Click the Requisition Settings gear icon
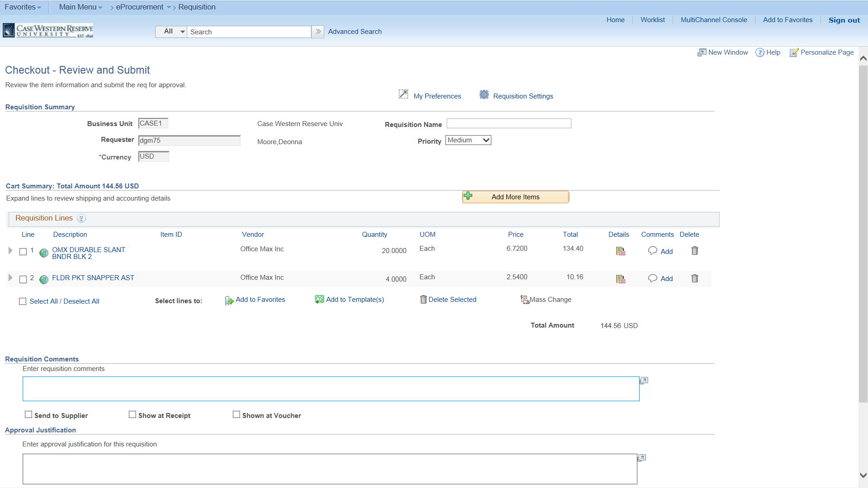 coord(484,95)
